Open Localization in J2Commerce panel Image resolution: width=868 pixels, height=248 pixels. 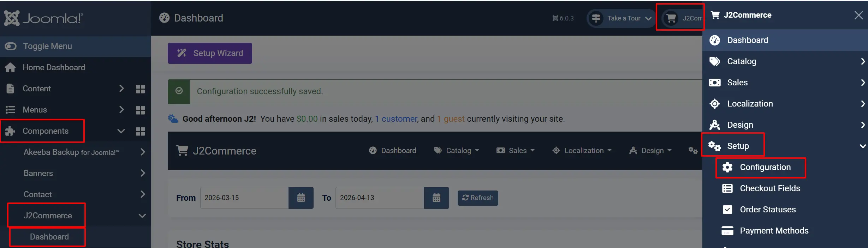pyautogui.click(x=750, y=104)
